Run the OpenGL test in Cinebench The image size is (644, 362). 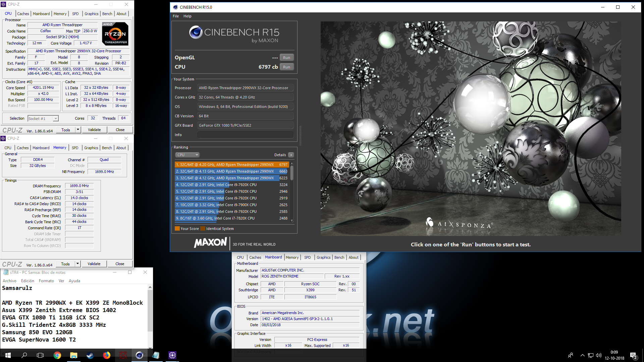(286, 58)
